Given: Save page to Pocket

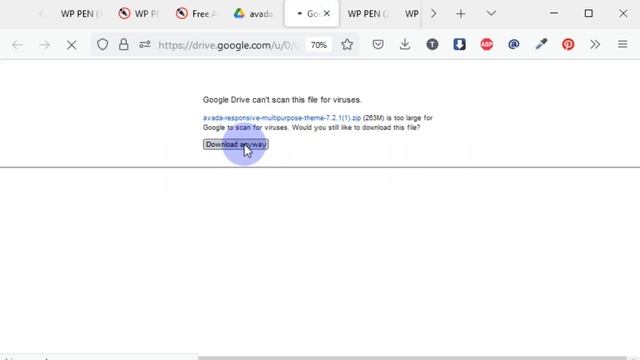Looking at the screenshot, I should tap(378, 44).
